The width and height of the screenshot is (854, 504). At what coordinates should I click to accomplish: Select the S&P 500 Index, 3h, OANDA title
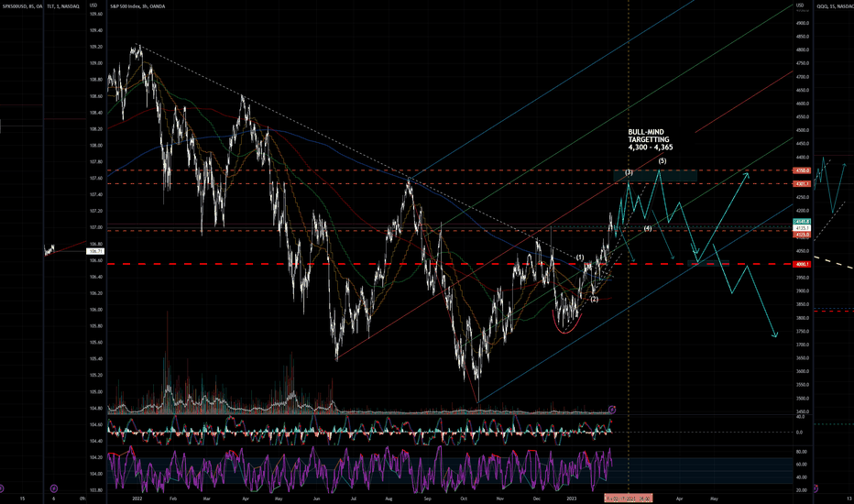(x=137, y=6)
